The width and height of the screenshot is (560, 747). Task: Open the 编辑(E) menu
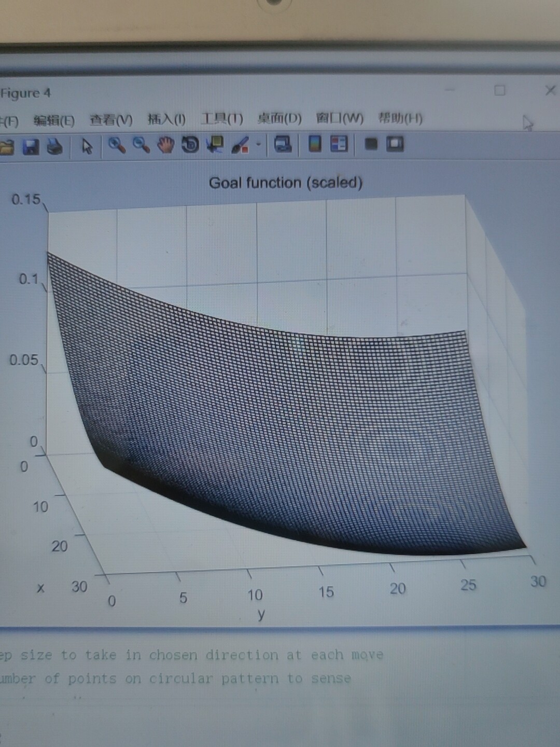[54, 121]
